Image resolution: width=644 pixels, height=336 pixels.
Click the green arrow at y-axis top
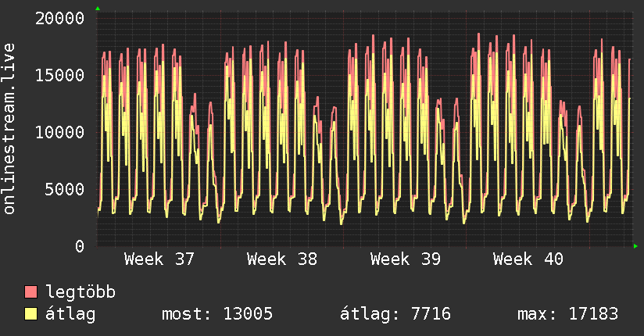[x=98, y=9]
